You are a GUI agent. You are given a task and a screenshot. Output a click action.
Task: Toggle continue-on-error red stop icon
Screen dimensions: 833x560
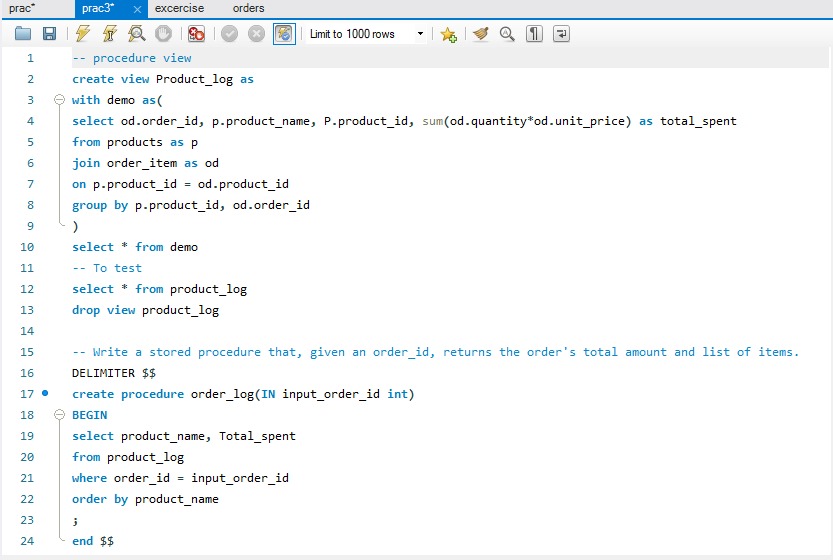(196, 34)
